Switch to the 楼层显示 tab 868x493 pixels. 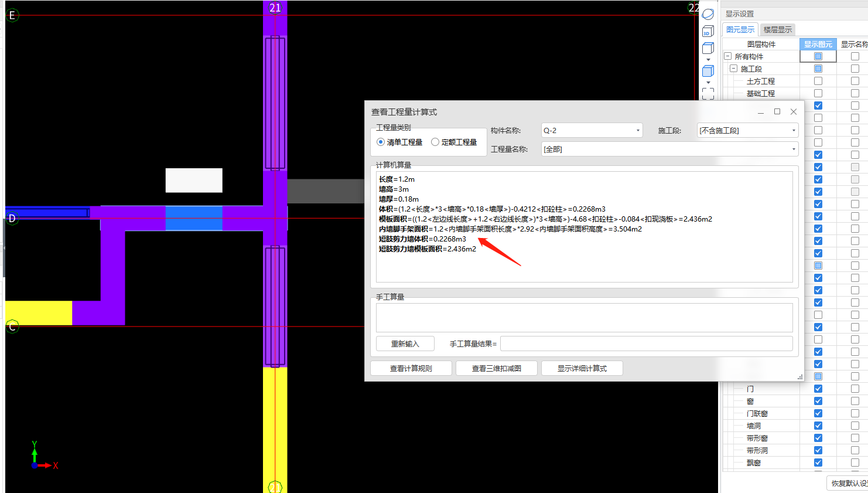point(777,29)
